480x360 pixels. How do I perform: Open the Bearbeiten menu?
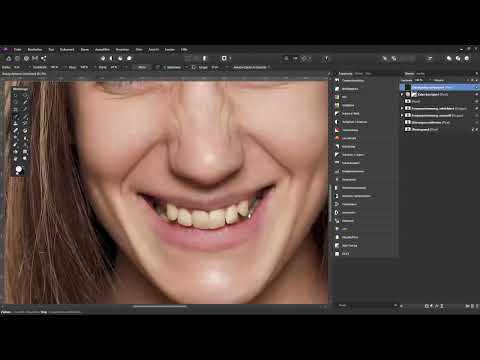[35, 50]
